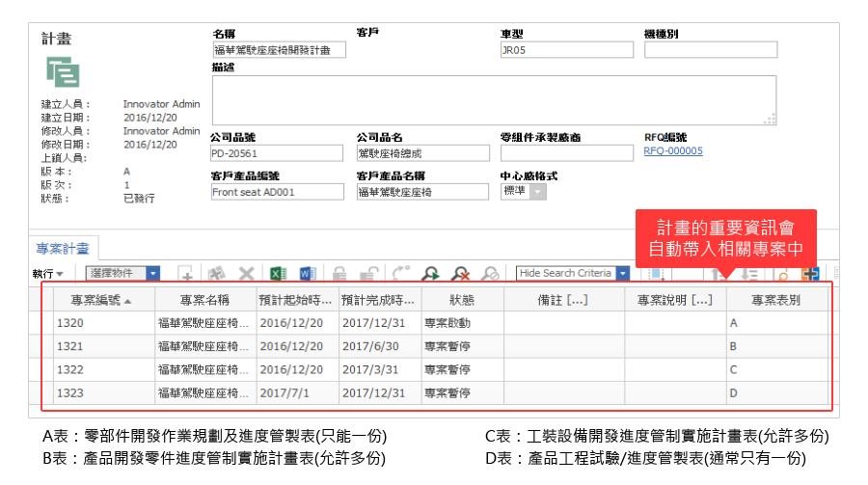Image resolution: width=868 pixels, height=485 pixels.
Task: Click the new item toolbar icon
Action: point(186,274)
